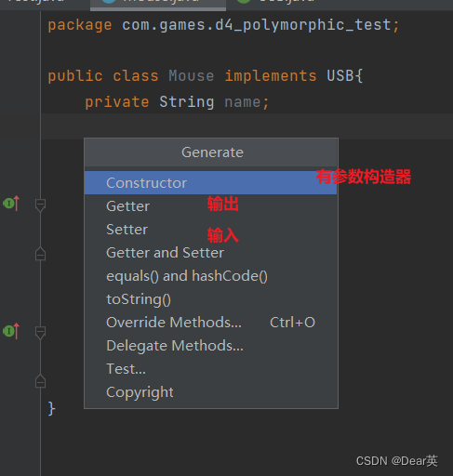Choose Getter from Generate popup
The image size is (453, 476).
click(210, 206)
